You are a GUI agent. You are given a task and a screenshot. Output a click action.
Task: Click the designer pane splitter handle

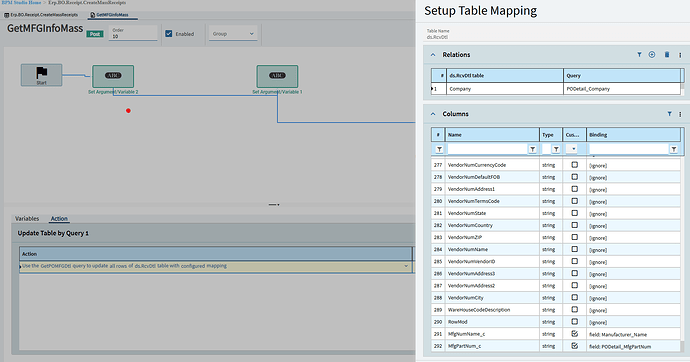coord(274,205)
